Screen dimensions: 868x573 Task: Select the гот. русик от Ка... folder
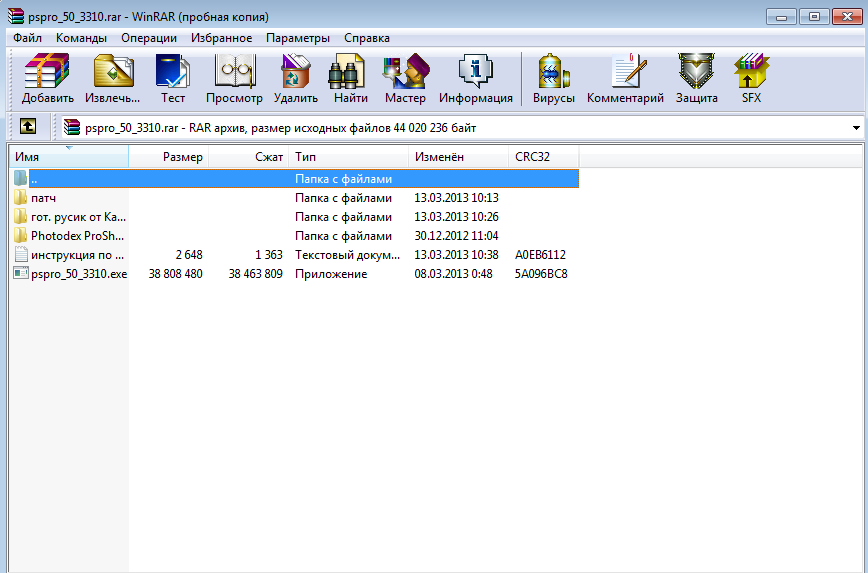78,216
